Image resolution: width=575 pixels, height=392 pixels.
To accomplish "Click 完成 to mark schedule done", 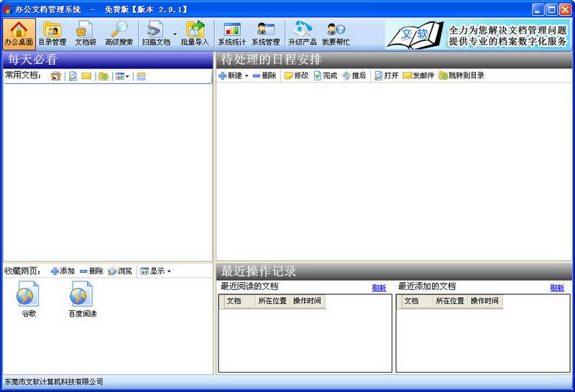I will (x=326, y=75).
